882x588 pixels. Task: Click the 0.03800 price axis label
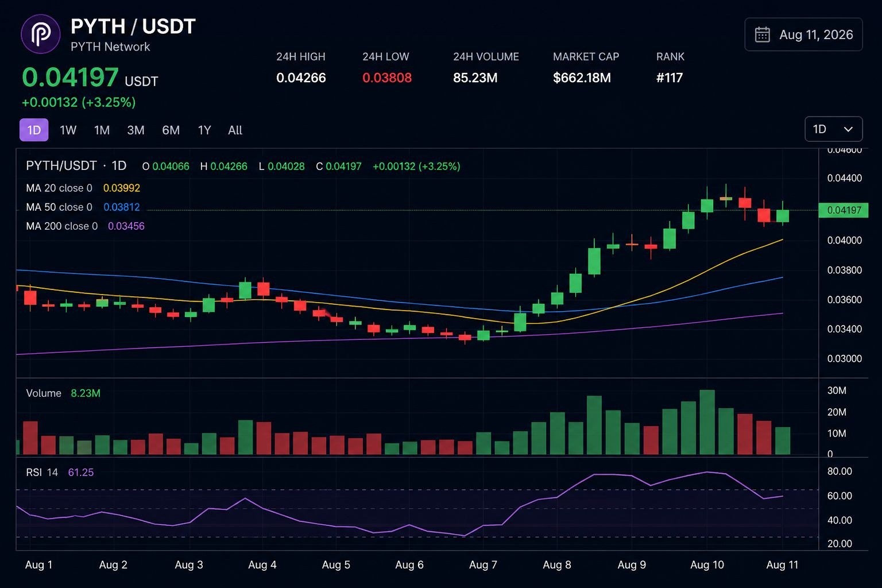coord(845,270)
